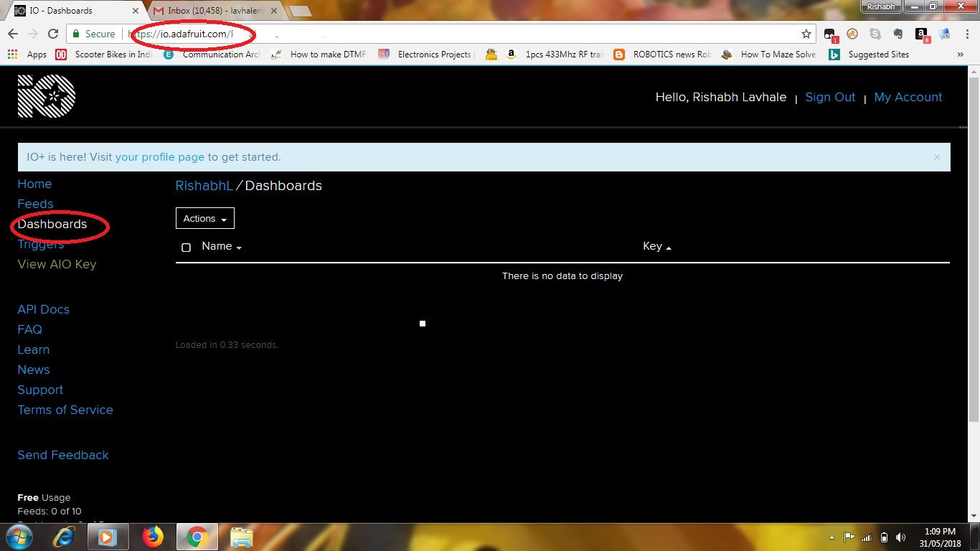Open Terms of Service
This screenshot has height=551, width=980.
(x=65, y=410)
